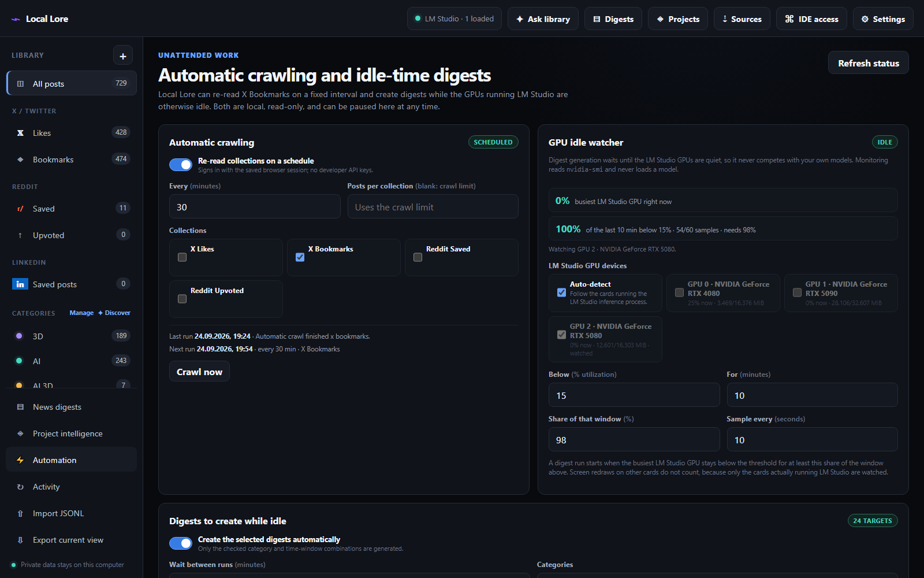Uncheck the X Bookmarks collection checkbox
Image resolution: width=924 pixels, height=578 pixels.
coord(300,257)
